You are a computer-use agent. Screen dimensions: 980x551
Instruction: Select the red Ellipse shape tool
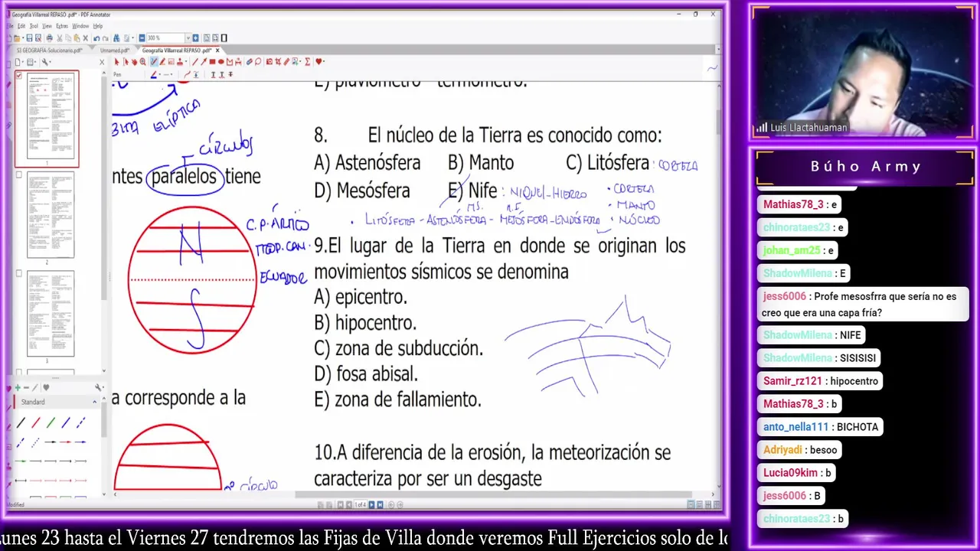221,62
